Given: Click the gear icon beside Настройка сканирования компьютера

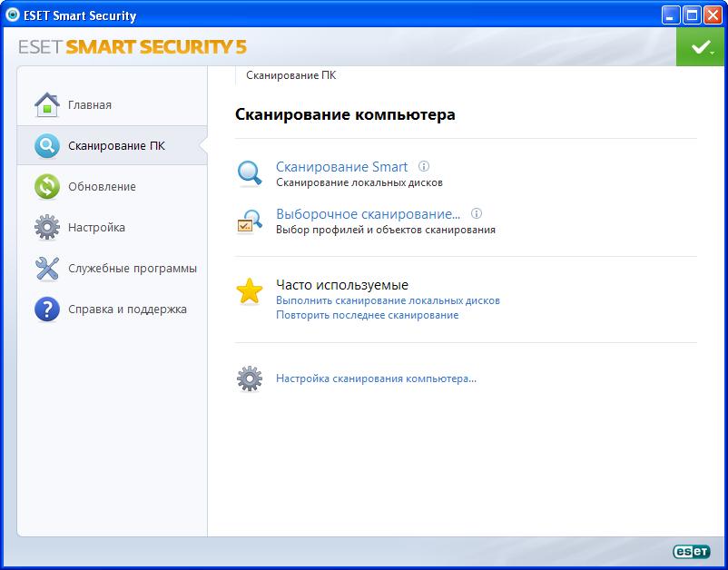Looking at the screenshot, I should 250,378.
